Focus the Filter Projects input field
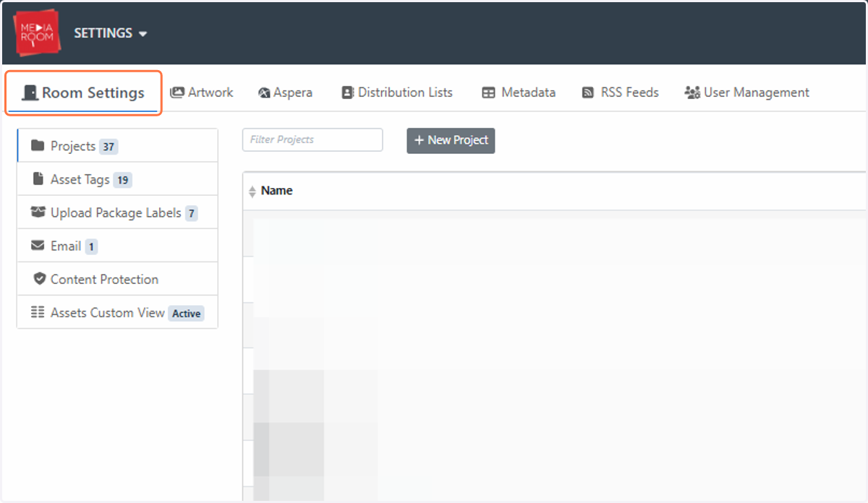 [x=312, y=139]
